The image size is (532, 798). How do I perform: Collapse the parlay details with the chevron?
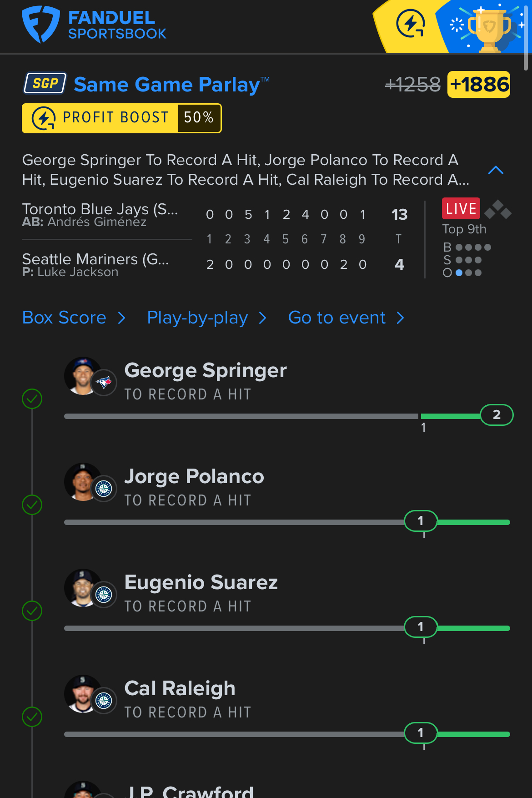coord(496,170)
